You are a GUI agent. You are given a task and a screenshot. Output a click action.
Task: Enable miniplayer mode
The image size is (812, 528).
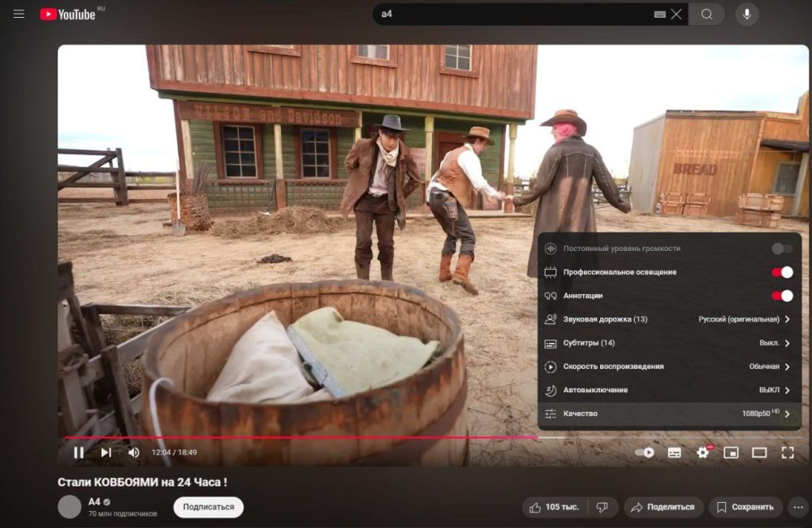click(x=731, y=452)
